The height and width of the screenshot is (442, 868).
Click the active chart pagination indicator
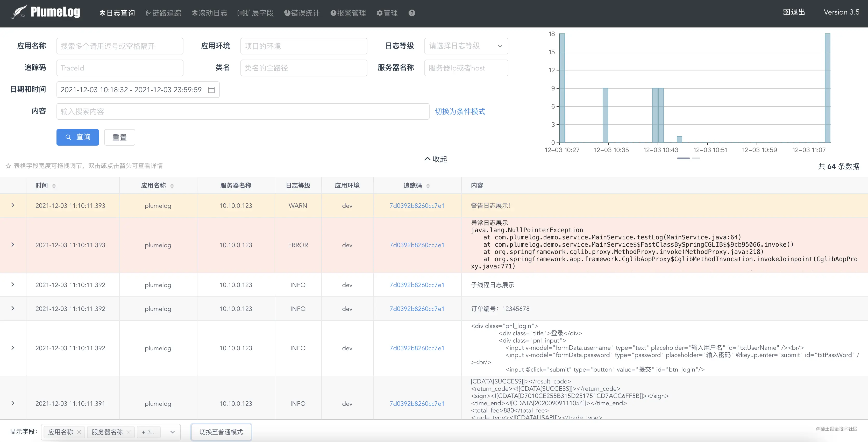coord(683,158)
